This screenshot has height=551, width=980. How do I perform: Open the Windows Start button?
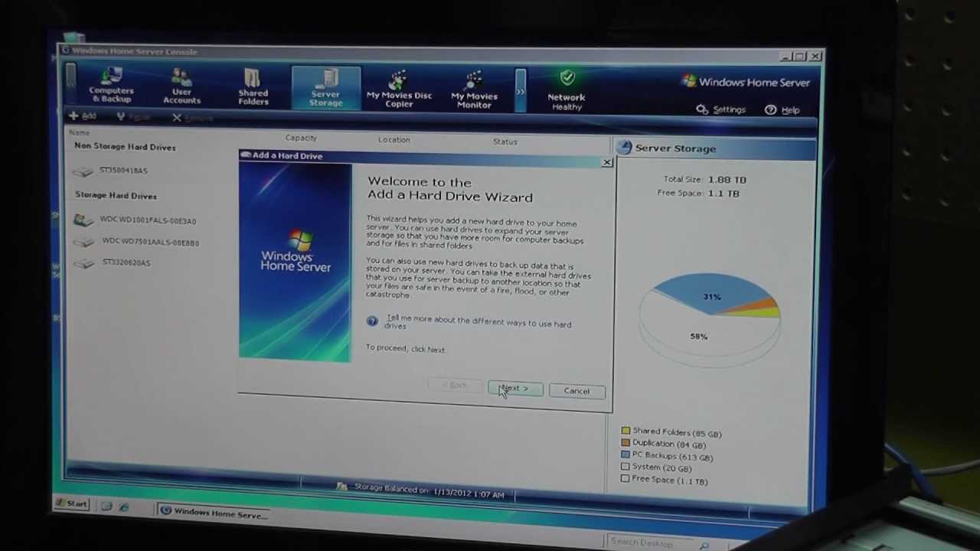[70, 504]
